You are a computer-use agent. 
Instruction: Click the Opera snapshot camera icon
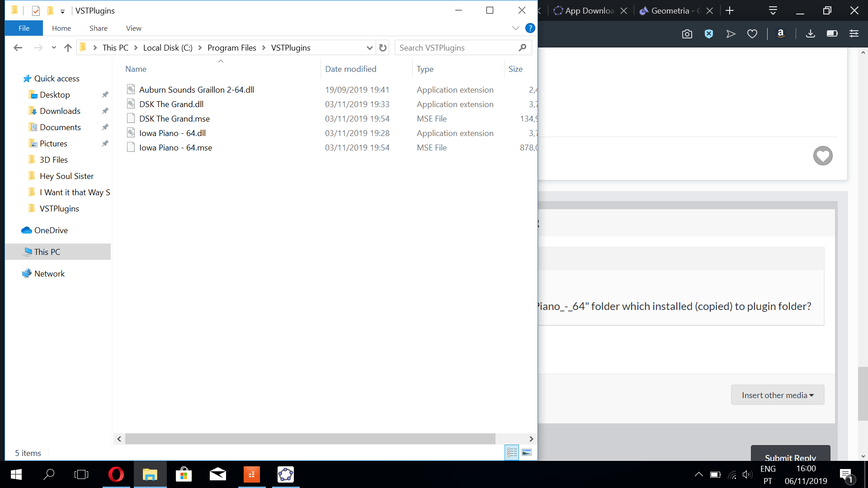coord(687,34)
